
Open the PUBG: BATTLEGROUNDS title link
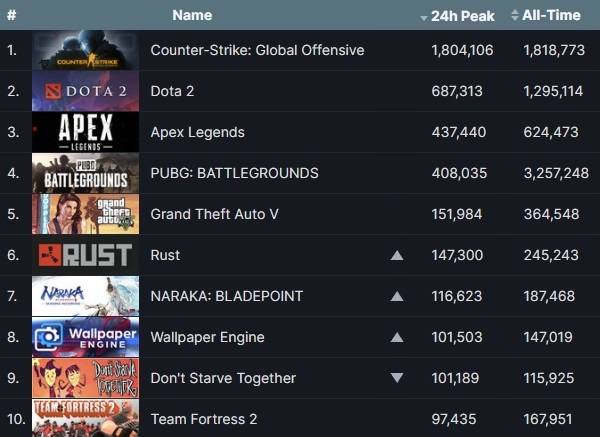tap(234, 173)
